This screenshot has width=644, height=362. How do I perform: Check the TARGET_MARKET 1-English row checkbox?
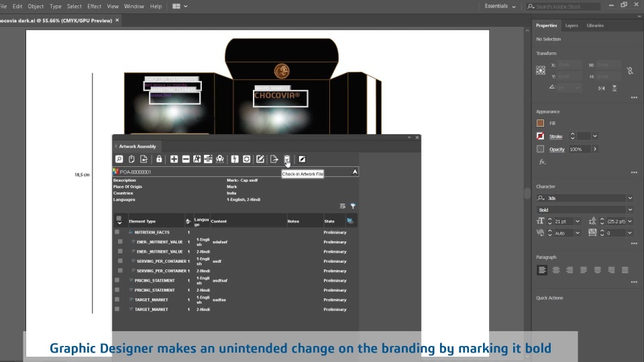point(117,300)
